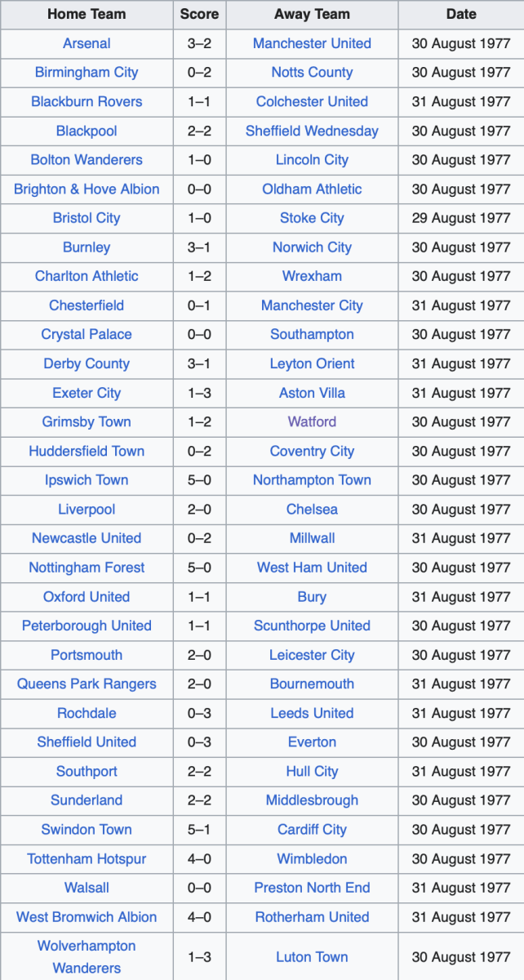
Task: Open the visited Watford link
Action: 312,422
